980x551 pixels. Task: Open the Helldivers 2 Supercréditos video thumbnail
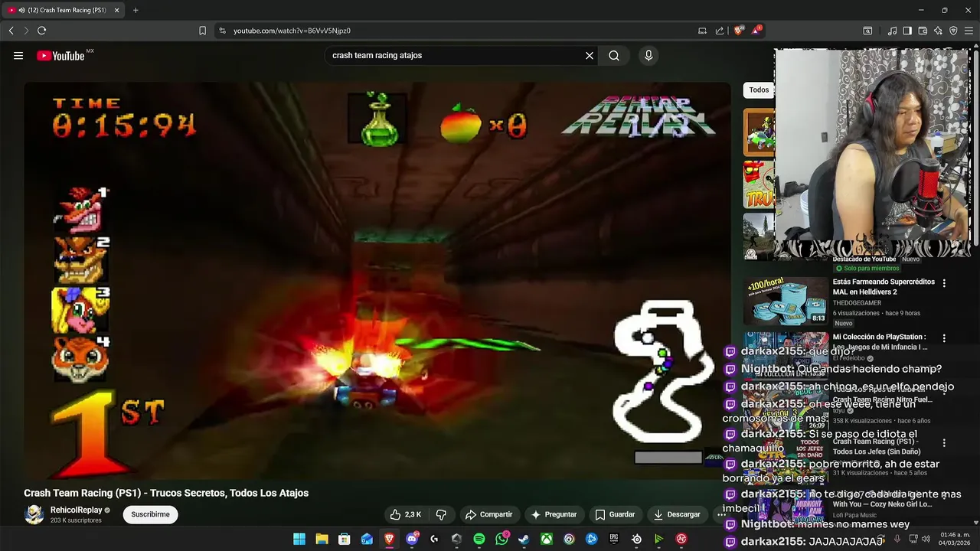coord(786,302)
